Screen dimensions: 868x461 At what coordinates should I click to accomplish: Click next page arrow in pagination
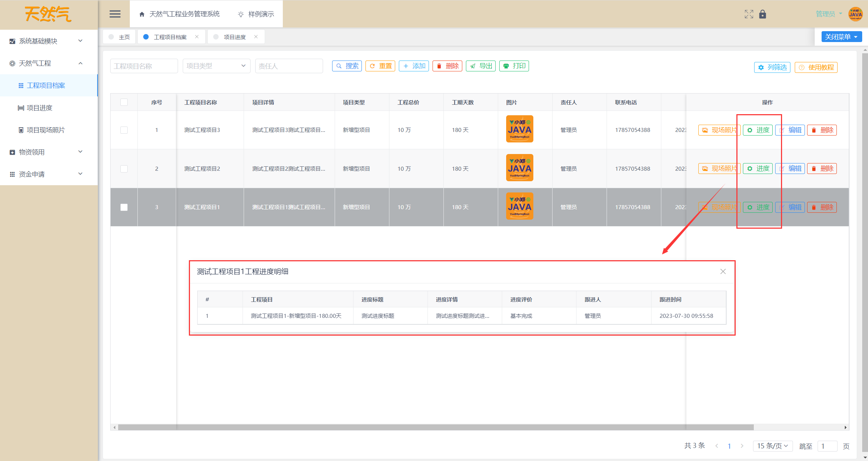pyautogui.click(x=742, y=446)
